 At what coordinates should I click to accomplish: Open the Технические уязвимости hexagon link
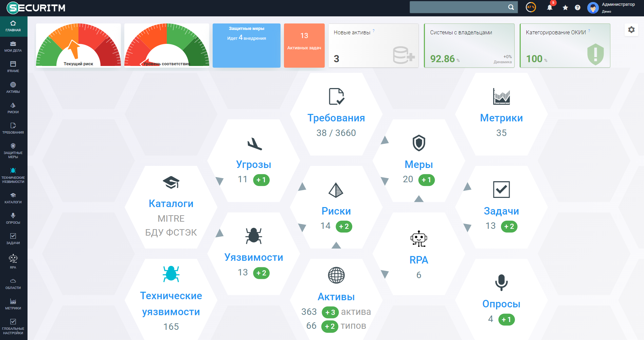point(171,304)
